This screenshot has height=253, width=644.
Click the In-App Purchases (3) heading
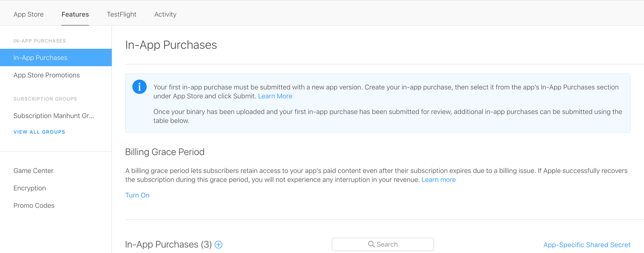tap(168, 244)
